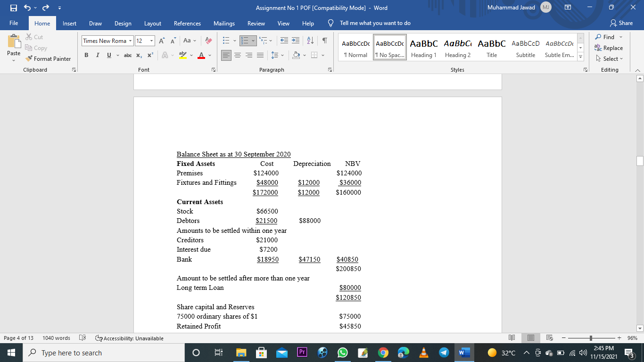
Task: Select the Format Painter tool
Action: tap(49, 58)
